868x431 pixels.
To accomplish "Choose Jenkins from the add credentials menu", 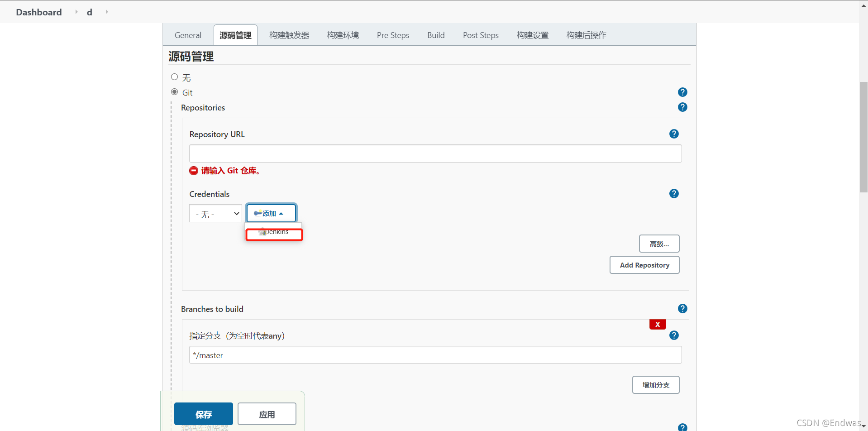I will pyautogui.click(x=274, y=232).
